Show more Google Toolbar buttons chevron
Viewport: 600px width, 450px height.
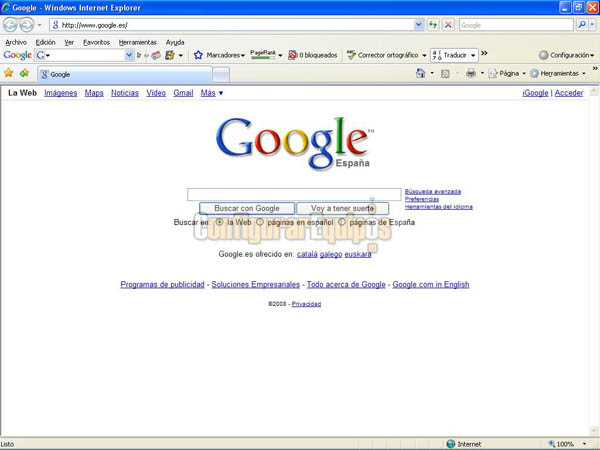(484, 53)
